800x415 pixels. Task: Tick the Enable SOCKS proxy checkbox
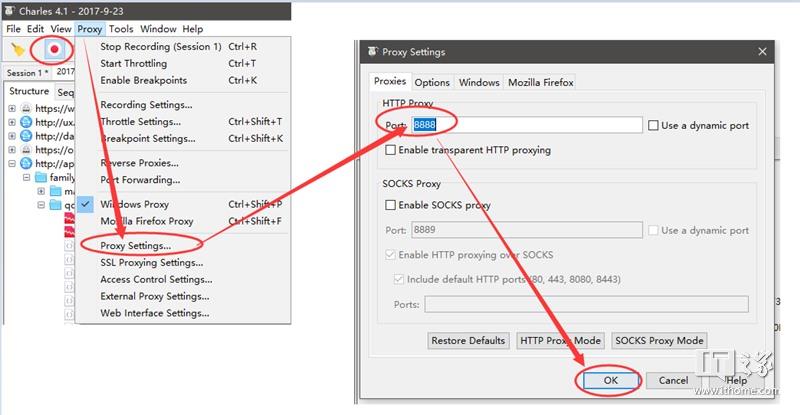[390, 205]
